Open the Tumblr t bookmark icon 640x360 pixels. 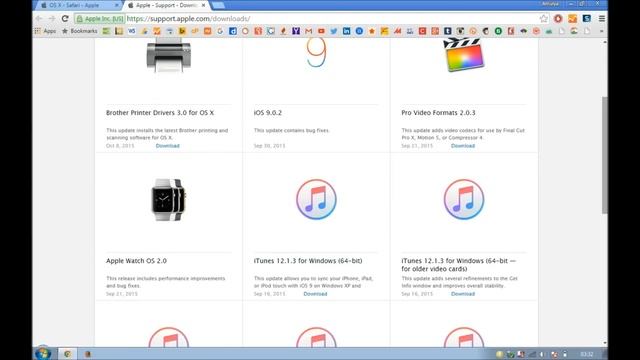click(x=448, y=31)
